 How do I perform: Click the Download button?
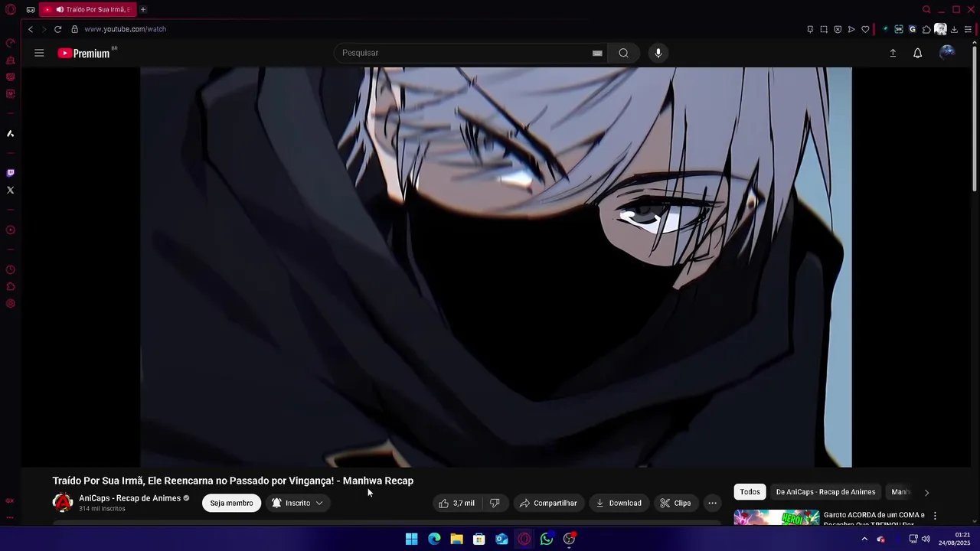(619, 503)
